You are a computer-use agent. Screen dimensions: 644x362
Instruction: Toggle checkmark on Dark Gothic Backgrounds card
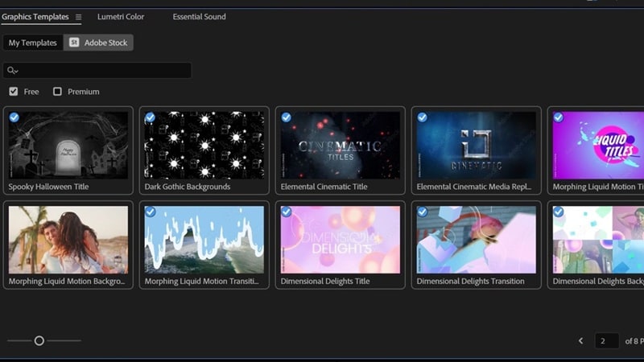151,117
